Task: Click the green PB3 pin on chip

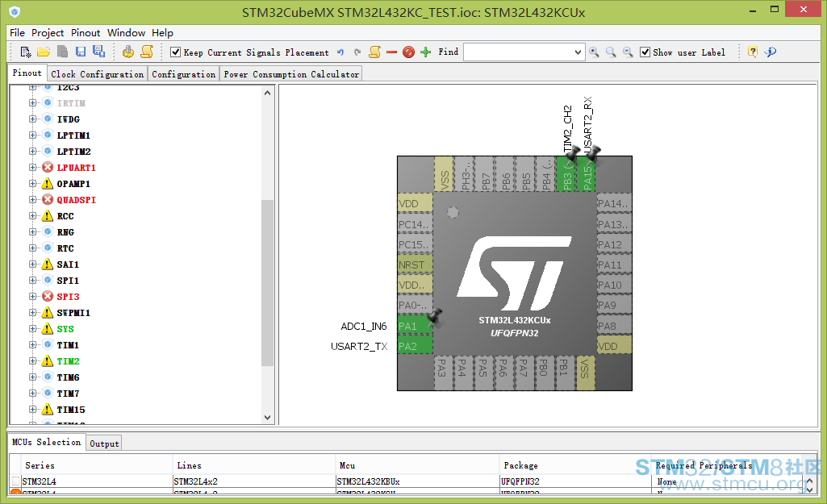Action: tap(567, 173)
